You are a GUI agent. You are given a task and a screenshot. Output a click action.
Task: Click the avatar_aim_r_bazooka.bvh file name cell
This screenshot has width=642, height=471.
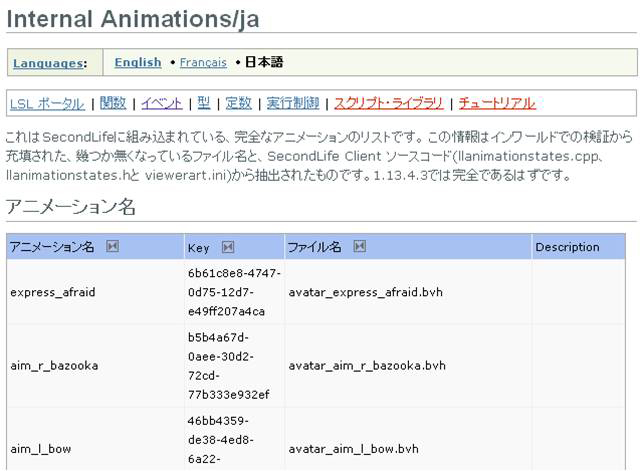[x=366, y=366]
